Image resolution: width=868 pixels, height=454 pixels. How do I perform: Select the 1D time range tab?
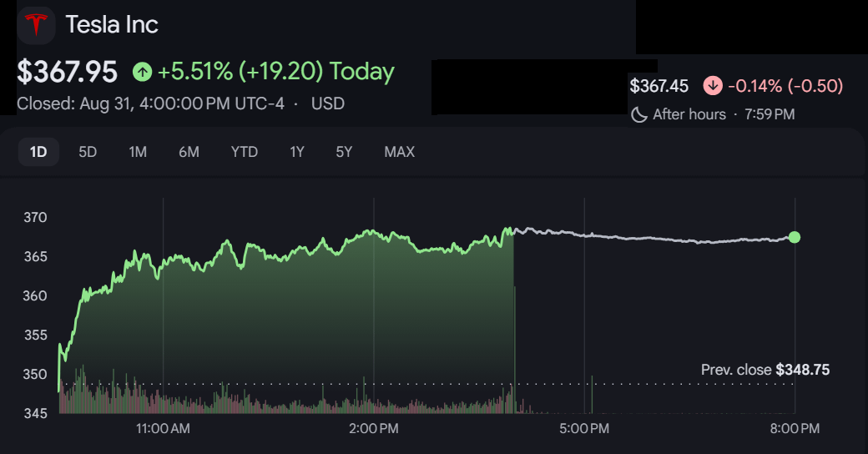coord(38,152)
